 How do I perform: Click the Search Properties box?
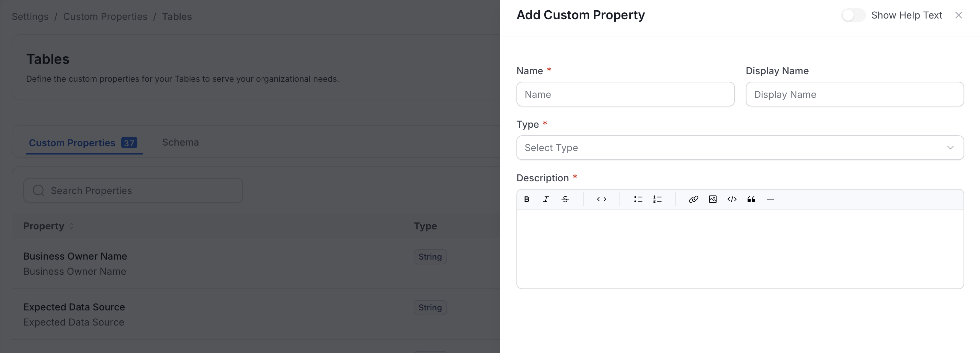[x=133, y=190]
